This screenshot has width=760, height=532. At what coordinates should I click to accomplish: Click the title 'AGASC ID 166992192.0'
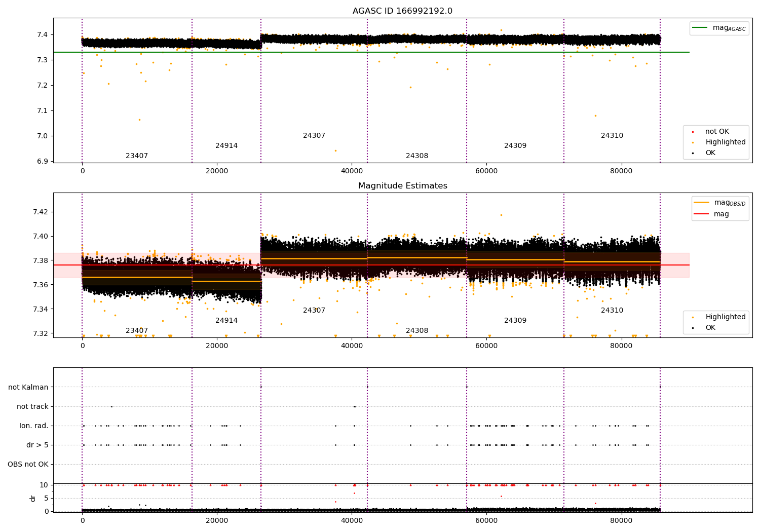(402, 11)
